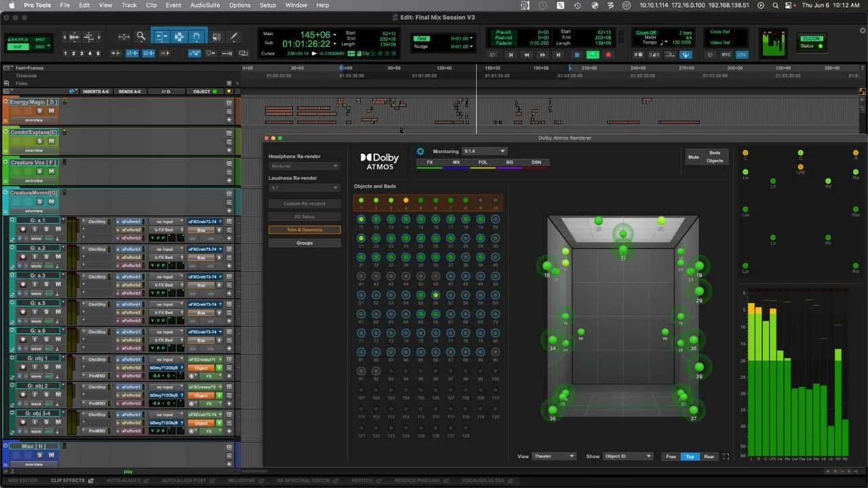The width and height of the screenshot is (868, 488).
Task: Select the Pencil tool
Action: point(233,37)
